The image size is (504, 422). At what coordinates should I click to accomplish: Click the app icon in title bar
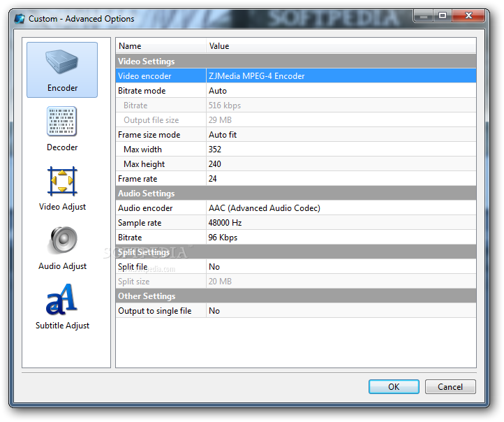[20, 19]
